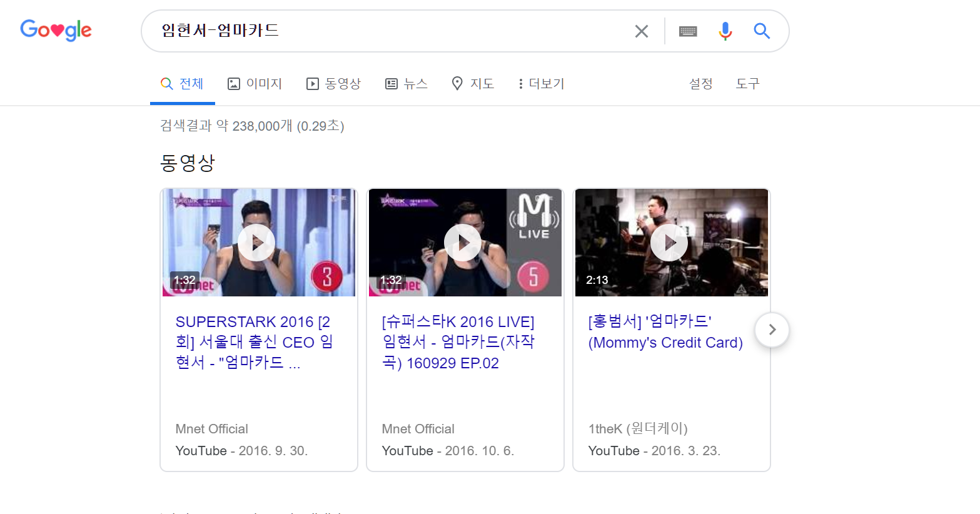Switch to the 동영상 tab
The width and height of the screenshot is (980, 514).
pos(333,84)
